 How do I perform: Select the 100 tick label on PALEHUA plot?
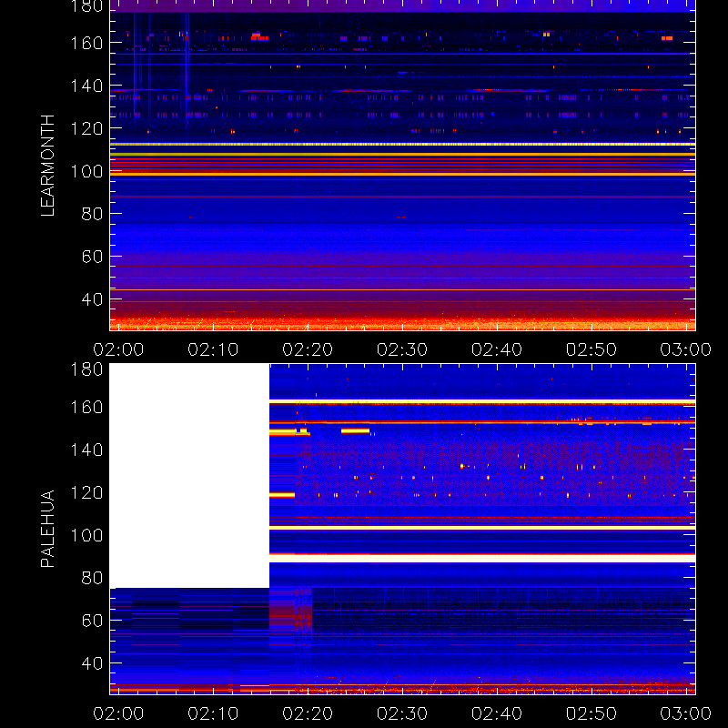tap(86, 535)
